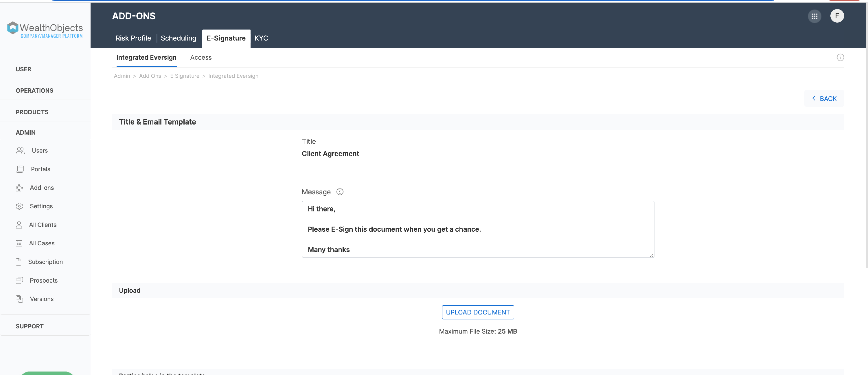Open Portals in the sidebar

click(41, 169)
